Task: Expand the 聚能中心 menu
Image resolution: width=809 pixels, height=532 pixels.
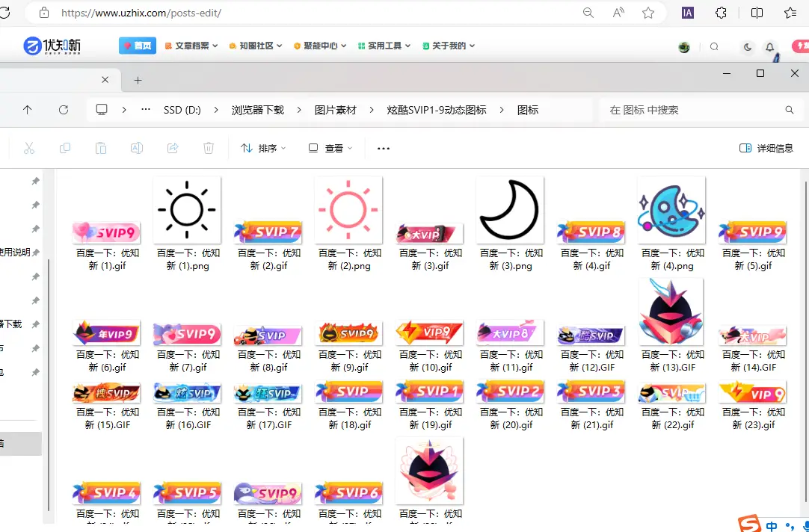Action: [320, 46]
